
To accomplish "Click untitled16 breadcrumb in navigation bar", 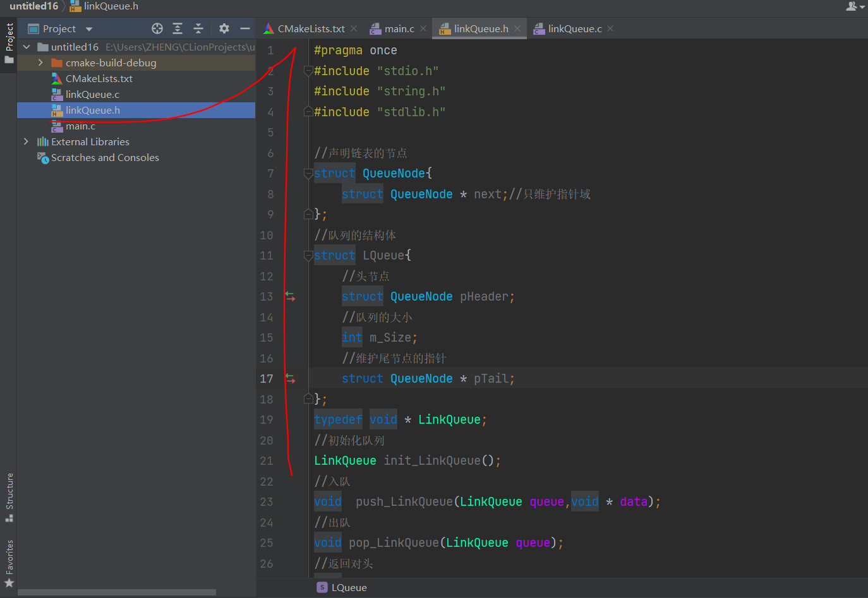I will 33,6.
